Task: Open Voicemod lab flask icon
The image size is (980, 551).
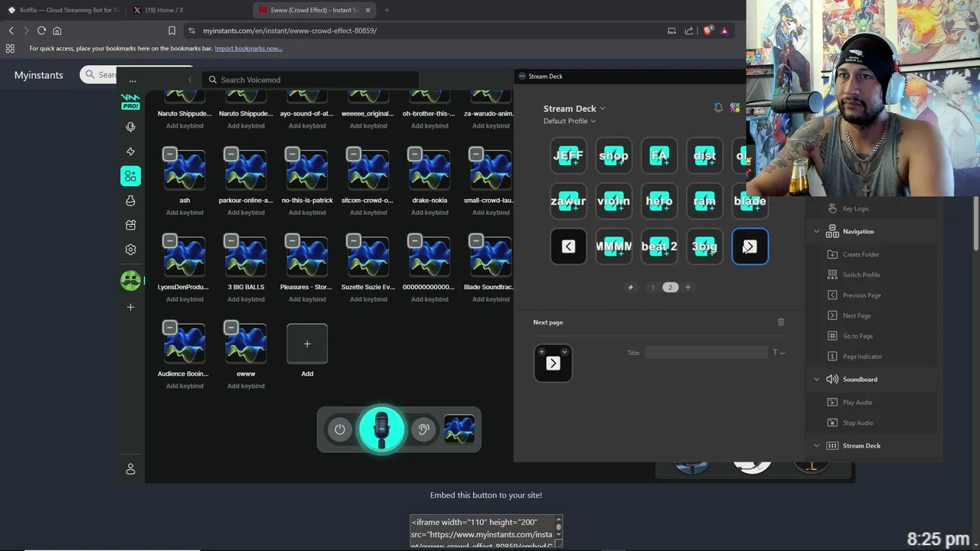Action: tap(130, 201)
